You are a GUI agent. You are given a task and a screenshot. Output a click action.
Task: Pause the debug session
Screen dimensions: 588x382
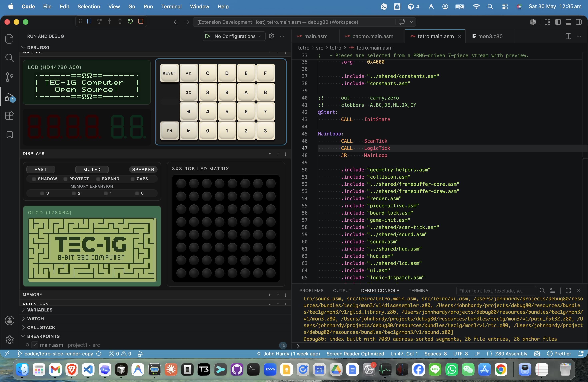[89, 21]
